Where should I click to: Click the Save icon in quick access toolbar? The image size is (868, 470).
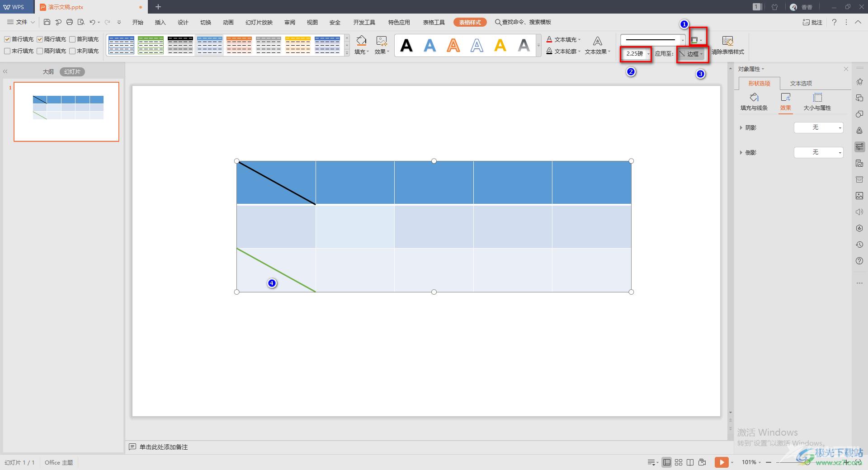tap(47, 22)
